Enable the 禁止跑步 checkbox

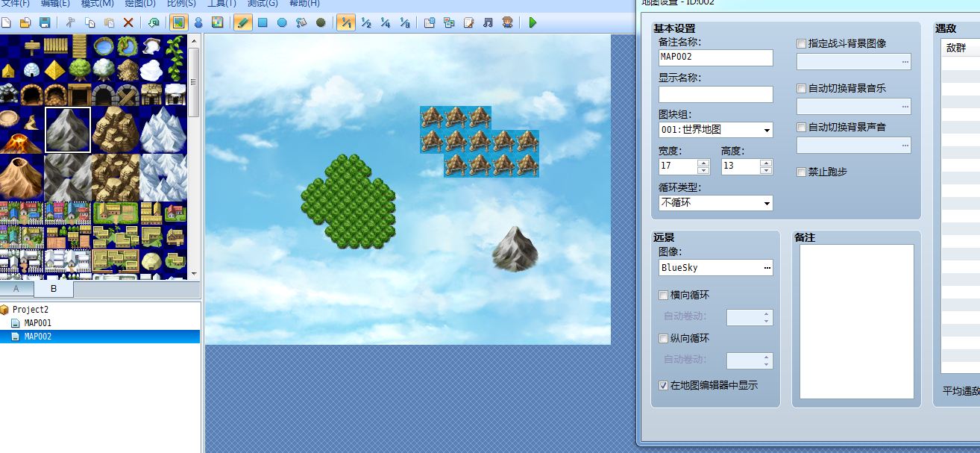click(x=802, y=172)
